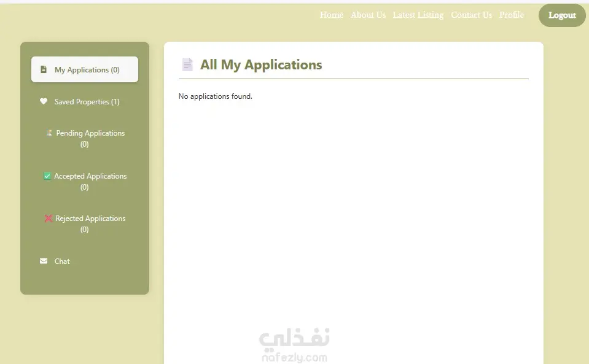Click the red X icon beside Rejected Applications
The image size is (589, 364).
pos(49,219)
